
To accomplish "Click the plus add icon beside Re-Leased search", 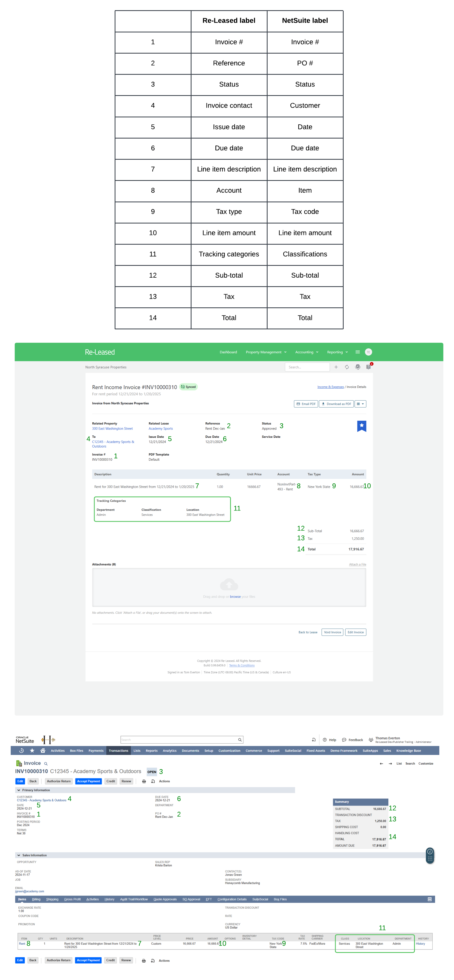I will (x=336, y=367).
